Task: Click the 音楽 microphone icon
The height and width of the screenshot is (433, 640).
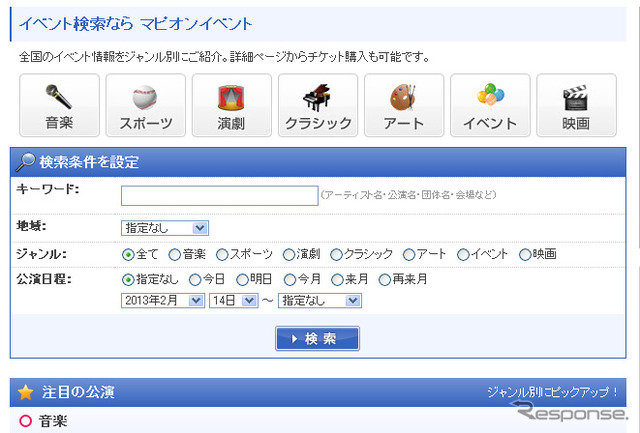Action: point(59,97)
